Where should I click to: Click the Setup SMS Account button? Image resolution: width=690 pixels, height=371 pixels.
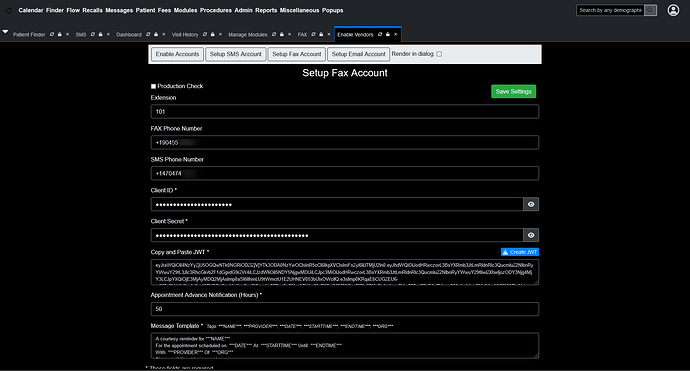coord(235,54)
